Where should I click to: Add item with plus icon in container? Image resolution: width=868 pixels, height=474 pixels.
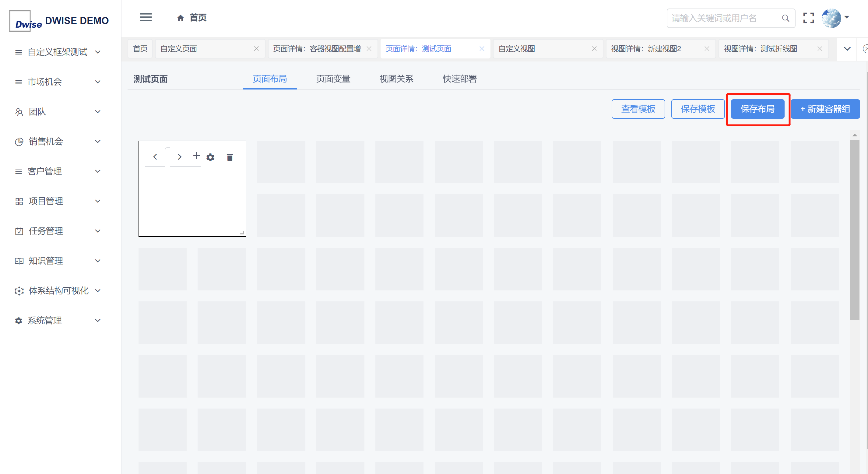coord(196,156)
